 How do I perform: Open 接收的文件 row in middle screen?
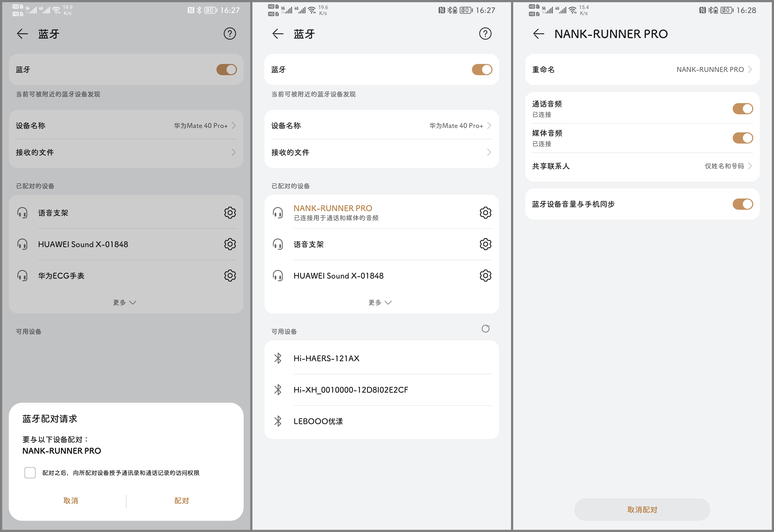[x=382, y=152]
